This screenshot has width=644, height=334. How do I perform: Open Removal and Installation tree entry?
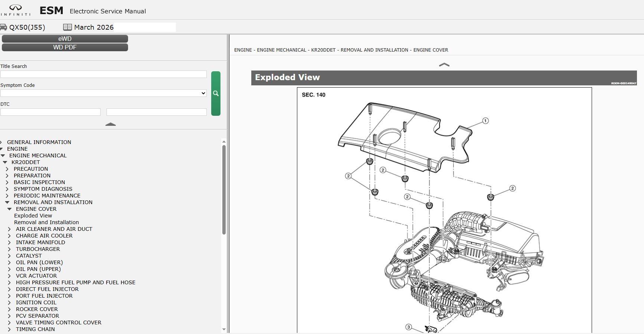point(46,222)
